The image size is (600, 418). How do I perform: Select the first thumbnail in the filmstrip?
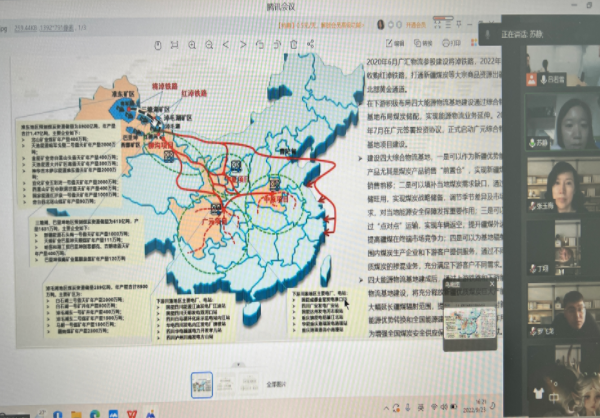202,385
